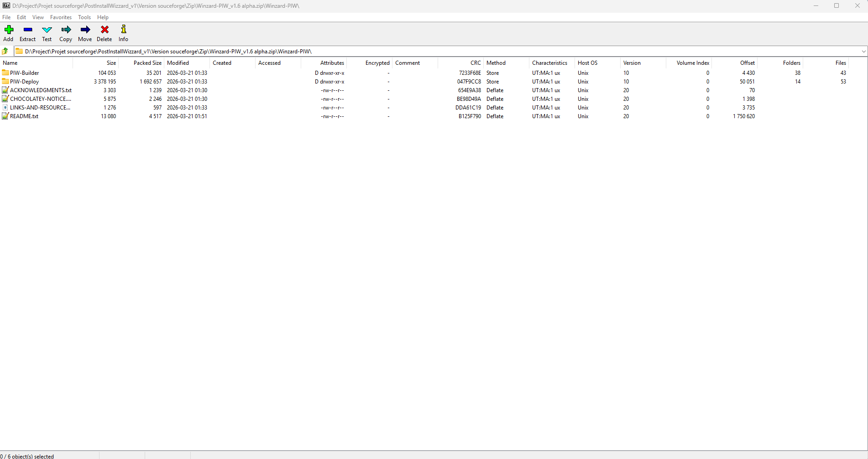
Task: Sort by the Version column header
Action: (643, 63)
